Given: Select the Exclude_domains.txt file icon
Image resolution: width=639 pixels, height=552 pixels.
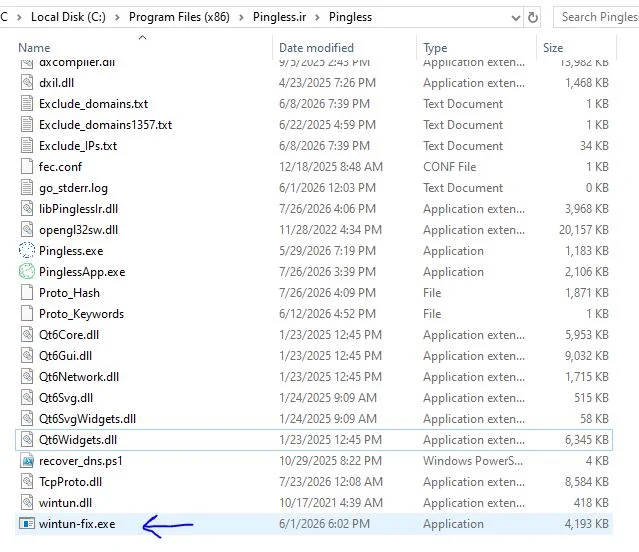Looking at the screenshot, I should (x=27, y=104).
